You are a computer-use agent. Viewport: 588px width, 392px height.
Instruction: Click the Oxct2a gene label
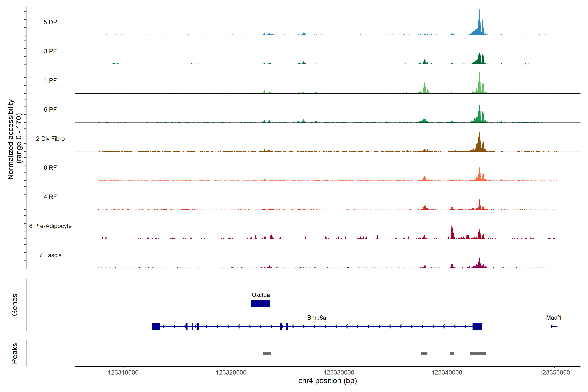261,295
